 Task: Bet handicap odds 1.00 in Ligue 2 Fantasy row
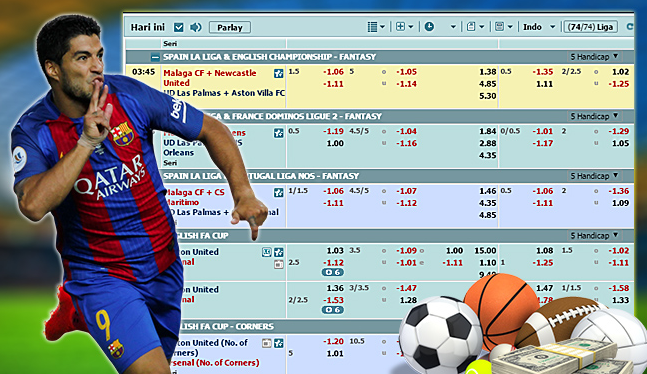[x=335, y=143]
